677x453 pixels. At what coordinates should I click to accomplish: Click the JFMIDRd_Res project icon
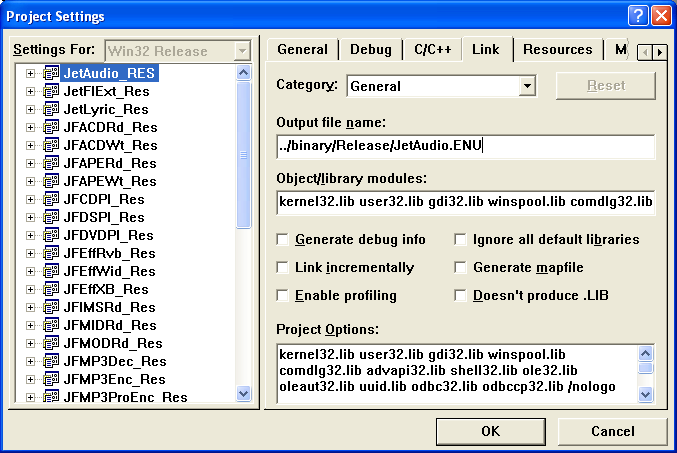point(51,325)
